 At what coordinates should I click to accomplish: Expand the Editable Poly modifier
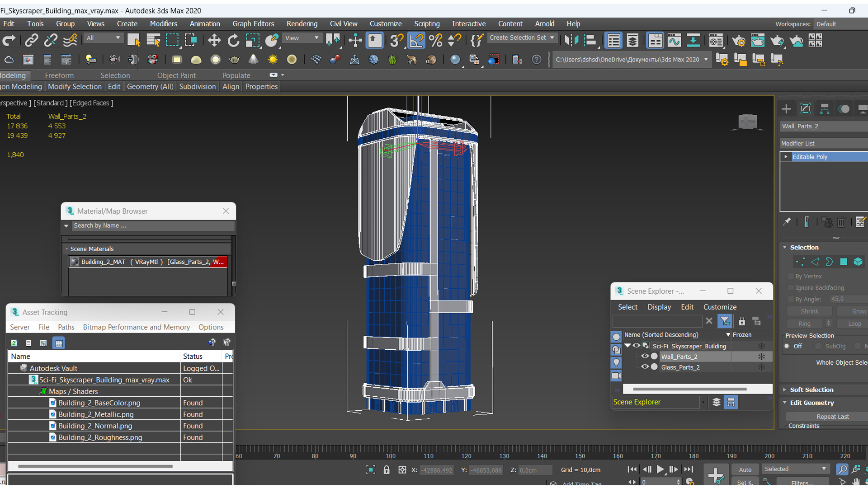click(786, 157)
